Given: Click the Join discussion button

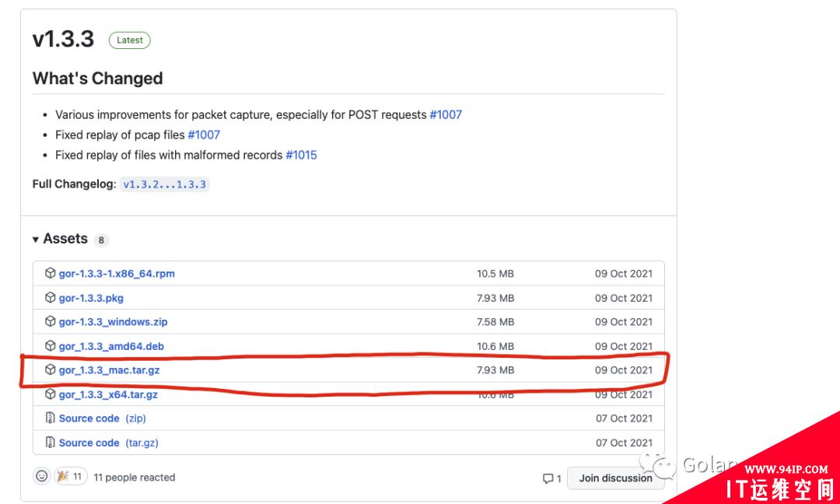Looking at the screenshot, I should 615,478.
